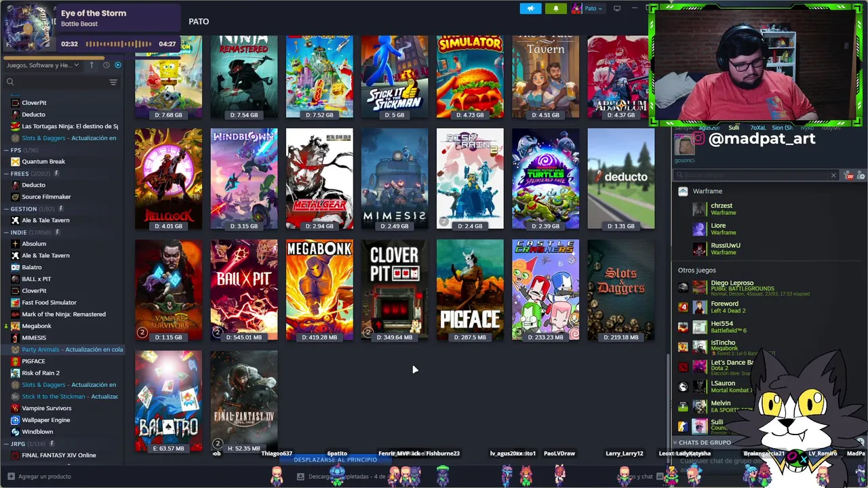Select Las Tortugas Ninja in the sidebar
Screen dimensions: 868x488
[x=69, y=126]
